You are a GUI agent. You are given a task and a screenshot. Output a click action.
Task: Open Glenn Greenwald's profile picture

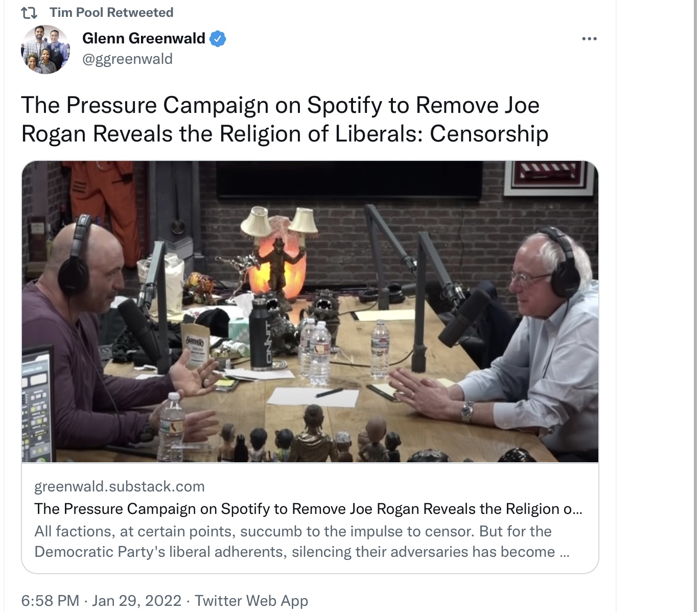tap(45, 49)
